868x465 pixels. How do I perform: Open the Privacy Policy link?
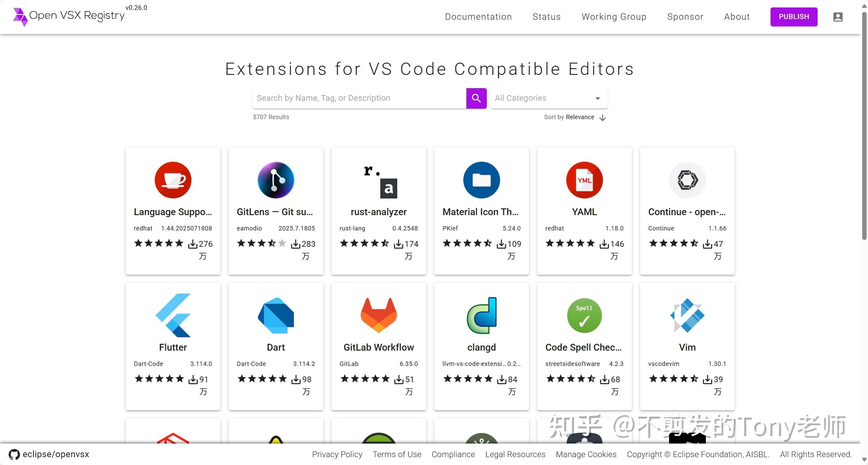click(x=337, y=454)
